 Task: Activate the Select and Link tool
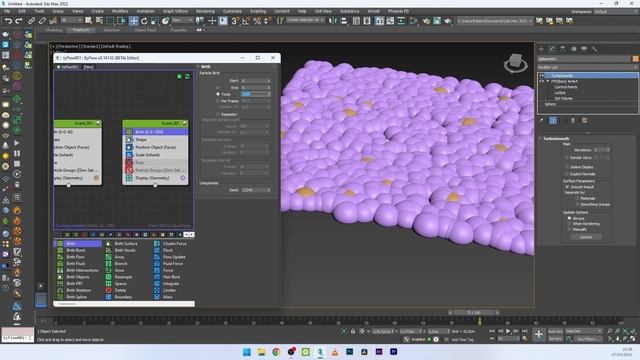tap(31, 20)
